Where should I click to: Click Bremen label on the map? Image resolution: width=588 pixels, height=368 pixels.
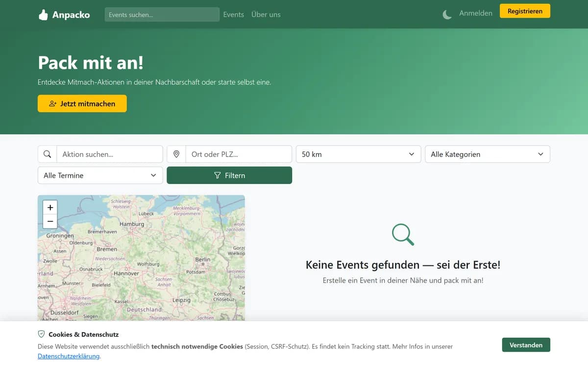(x=107, y=249)
